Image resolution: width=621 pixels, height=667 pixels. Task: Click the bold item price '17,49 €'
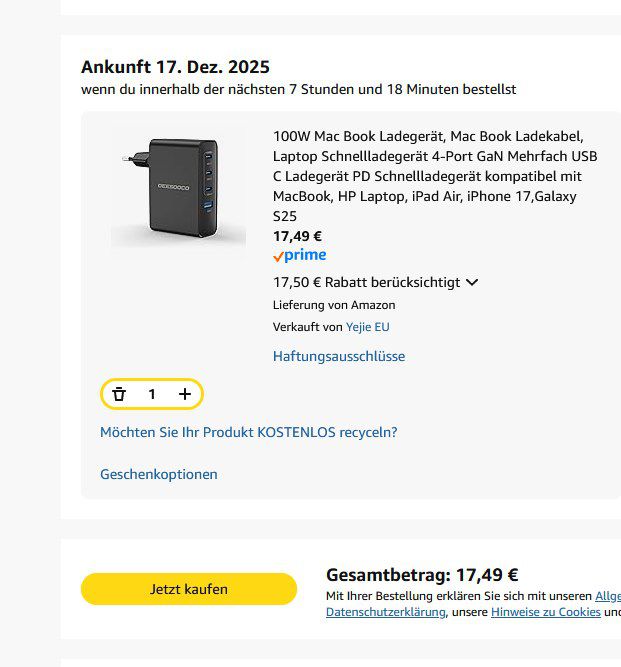(x=297, y=236)
